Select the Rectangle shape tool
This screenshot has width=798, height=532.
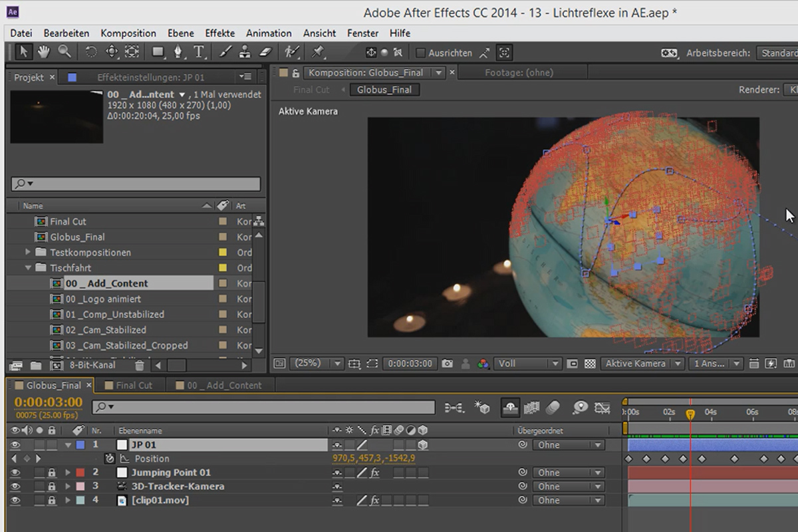click(x=158, y=51)
